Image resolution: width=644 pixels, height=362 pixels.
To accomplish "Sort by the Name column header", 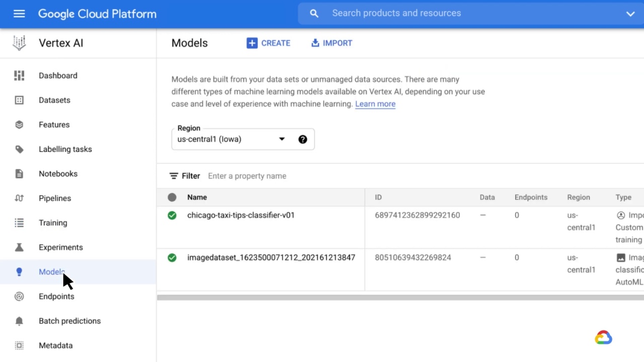I will [x=197, y=198].
